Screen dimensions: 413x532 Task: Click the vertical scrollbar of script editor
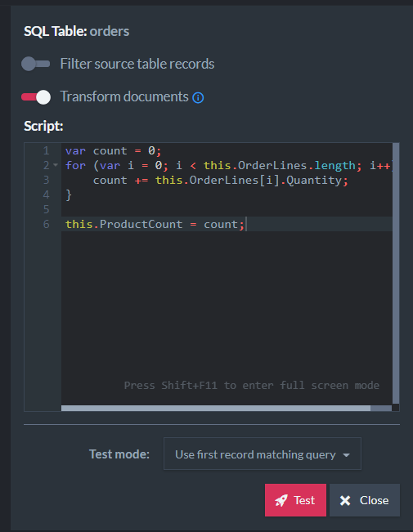396,273
